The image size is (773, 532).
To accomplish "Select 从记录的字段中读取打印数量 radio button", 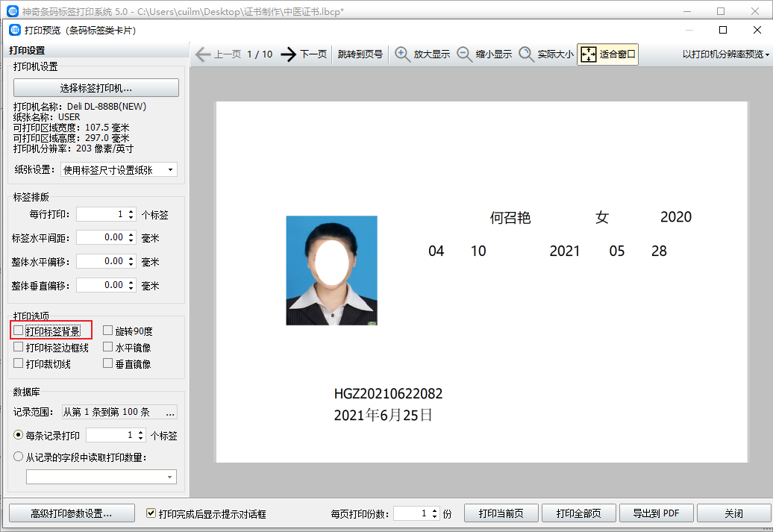I will pos(18,457).
